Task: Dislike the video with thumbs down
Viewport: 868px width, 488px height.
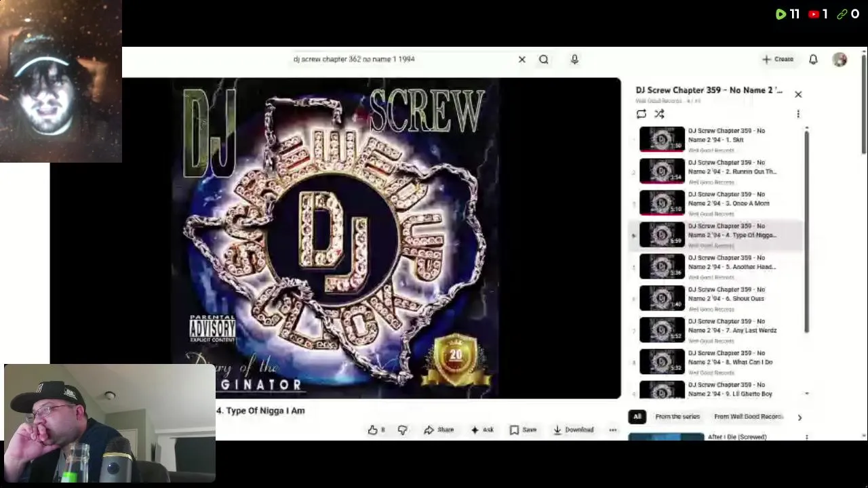Action: [403, 430]
